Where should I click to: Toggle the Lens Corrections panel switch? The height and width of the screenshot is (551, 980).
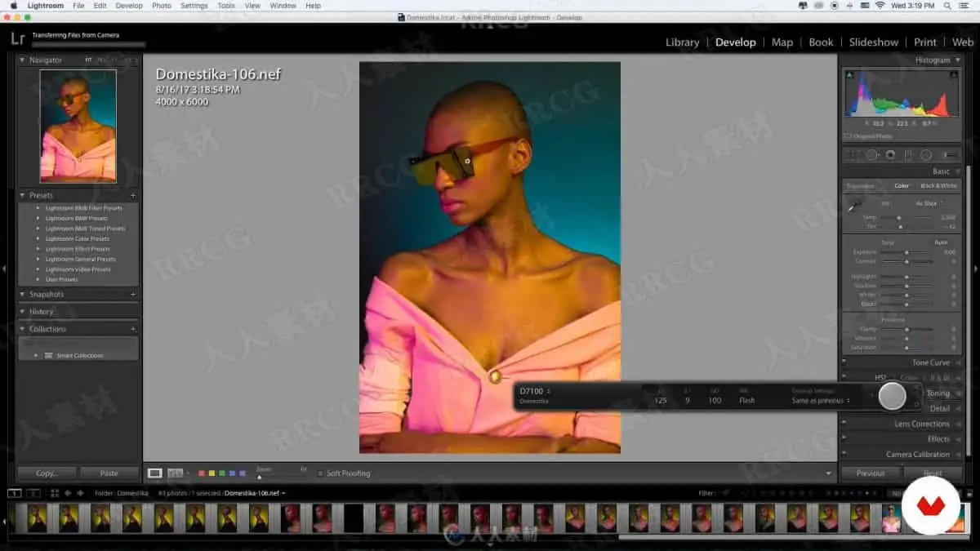pyautogui.click(x=844, y=424)
